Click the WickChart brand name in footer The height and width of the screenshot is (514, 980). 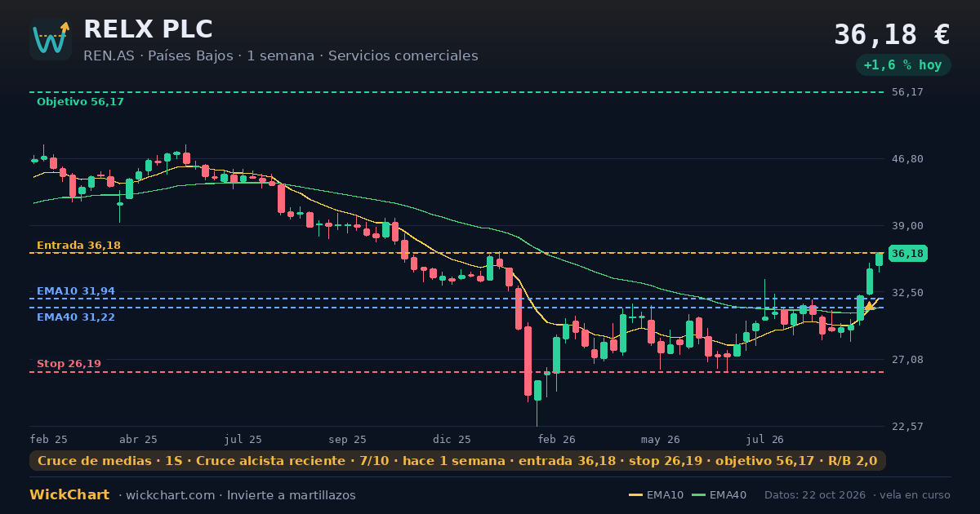(x=69, y=495)
